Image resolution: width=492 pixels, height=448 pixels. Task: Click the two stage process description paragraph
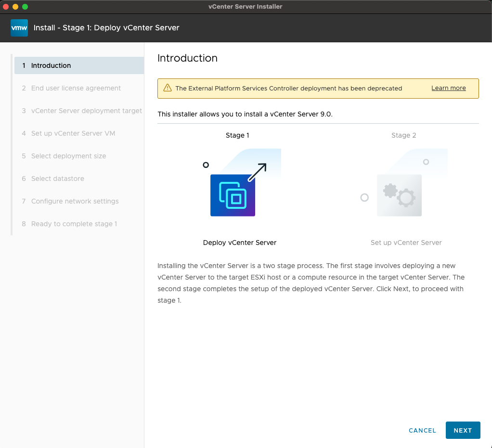coord(311,283)
